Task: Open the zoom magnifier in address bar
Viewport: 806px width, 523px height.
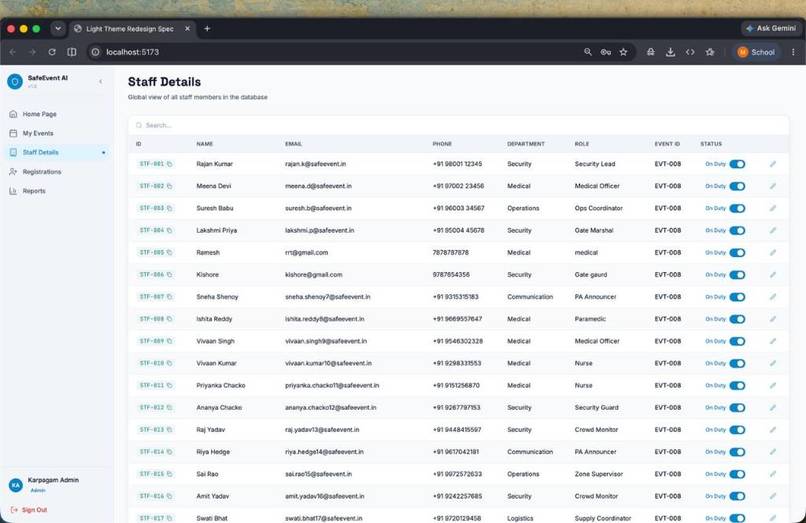Action: tap(588, 52)
